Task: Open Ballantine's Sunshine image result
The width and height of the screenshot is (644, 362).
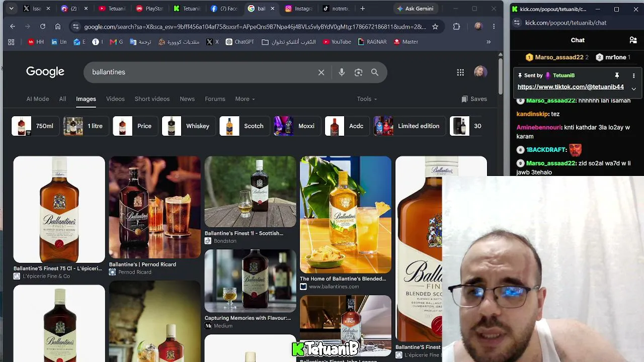Action: 346,215
